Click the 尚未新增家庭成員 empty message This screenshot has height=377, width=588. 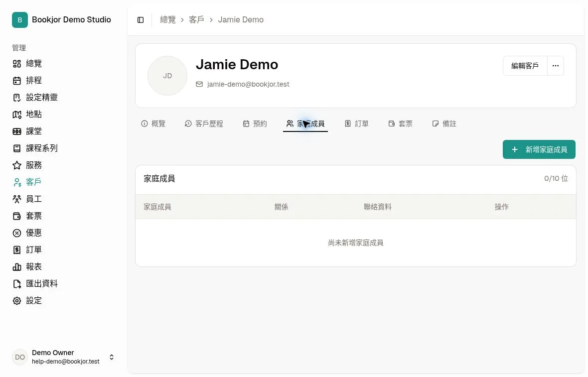[x=356, y=243]
